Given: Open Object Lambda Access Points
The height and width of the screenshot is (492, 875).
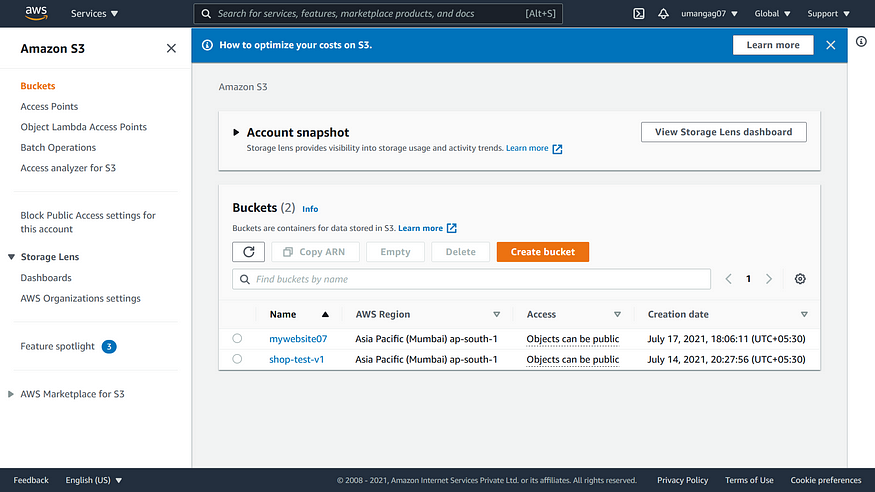Looking at the screenshot, I should [84, 127].
